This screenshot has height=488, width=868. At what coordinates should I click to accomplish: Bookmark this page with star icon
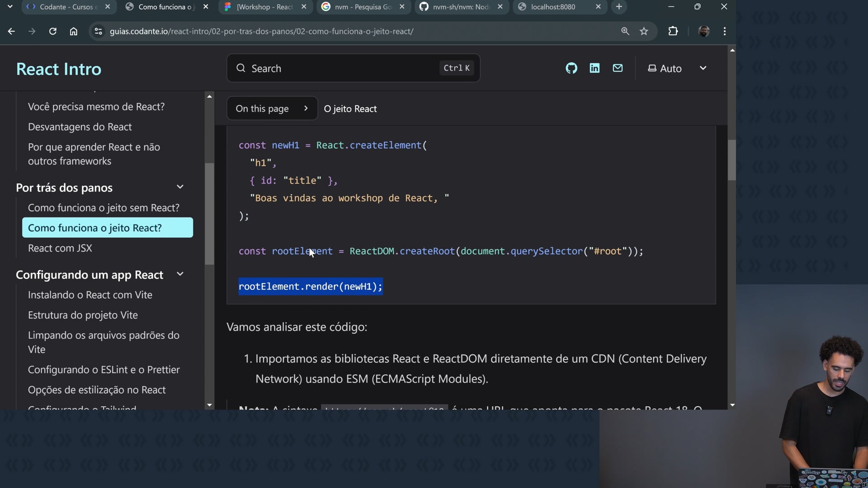point(644,31)
